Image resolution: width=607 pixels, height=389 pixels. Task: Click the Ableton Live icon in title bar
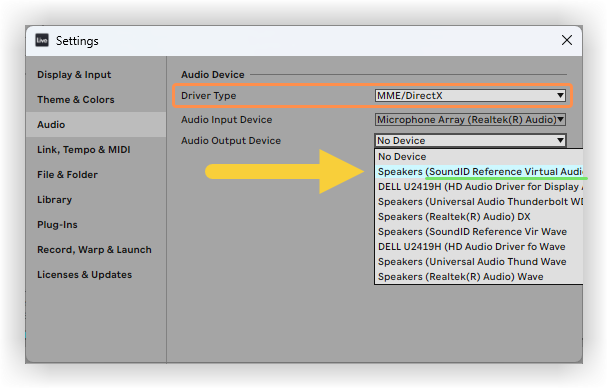coord(42,40)
